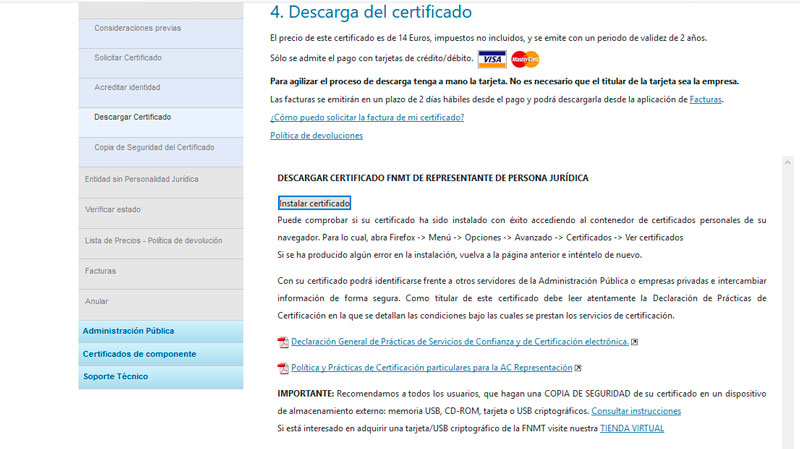Open Lista de Precios - Política de devolución
800x449 pixels.
point(161,244)
